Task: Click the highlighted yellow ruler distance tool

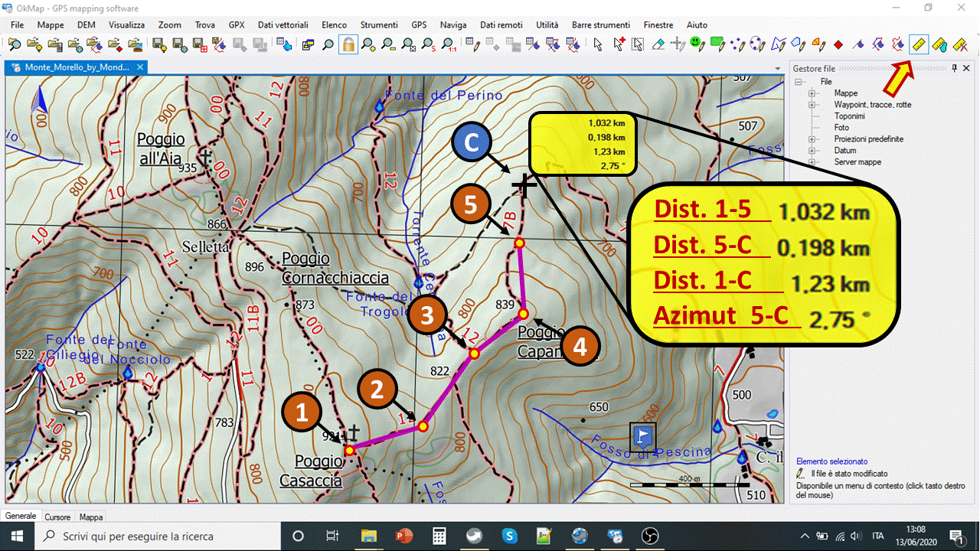Action: pos(919,44)
